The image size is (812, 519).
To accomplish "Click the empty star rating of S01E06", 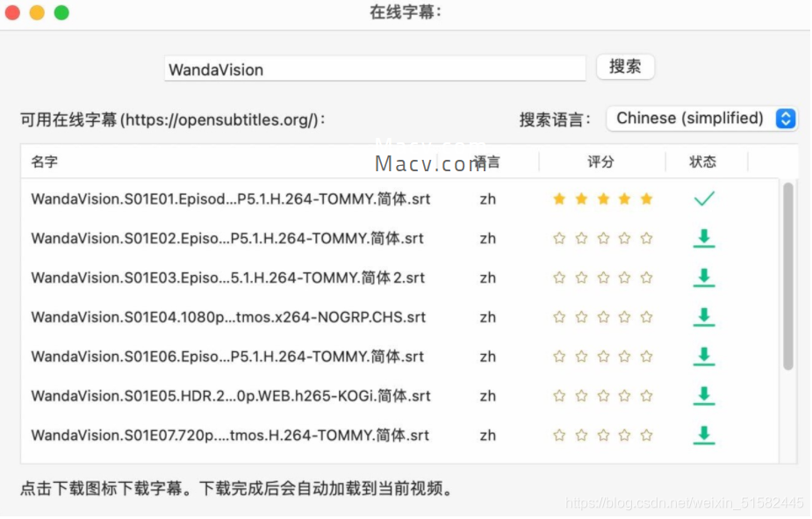I will (603, 357).
